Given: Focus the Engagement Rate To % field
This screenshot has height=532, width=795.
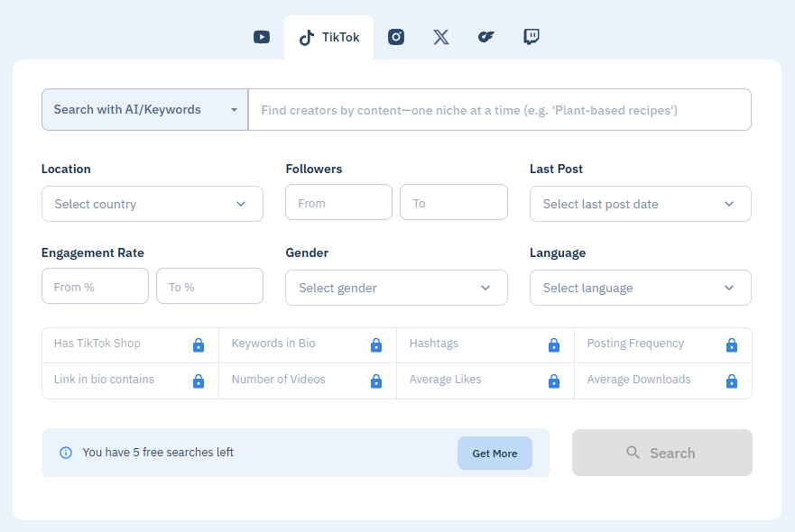Looking at the screenshot, I should 209,287.
